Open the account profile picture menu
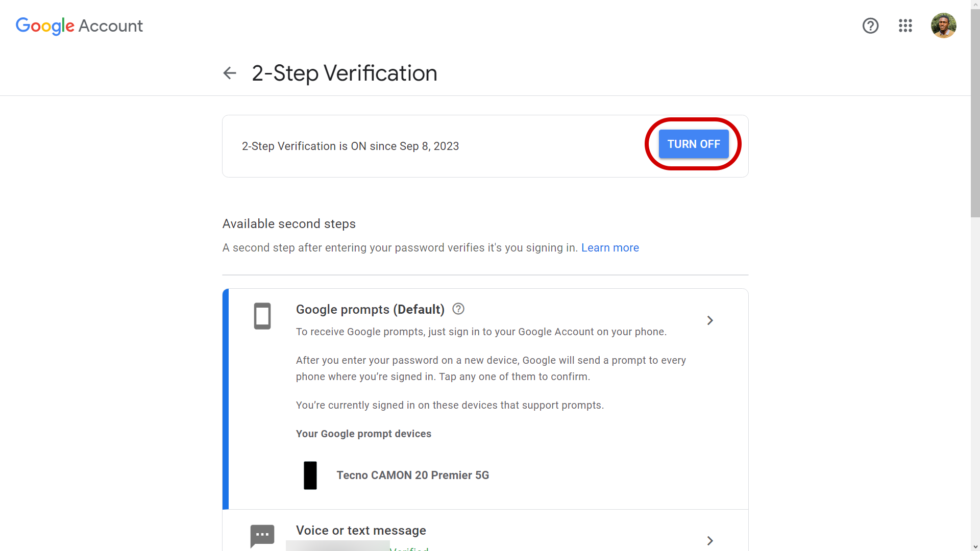980x551 pixels. pos(944,26)
